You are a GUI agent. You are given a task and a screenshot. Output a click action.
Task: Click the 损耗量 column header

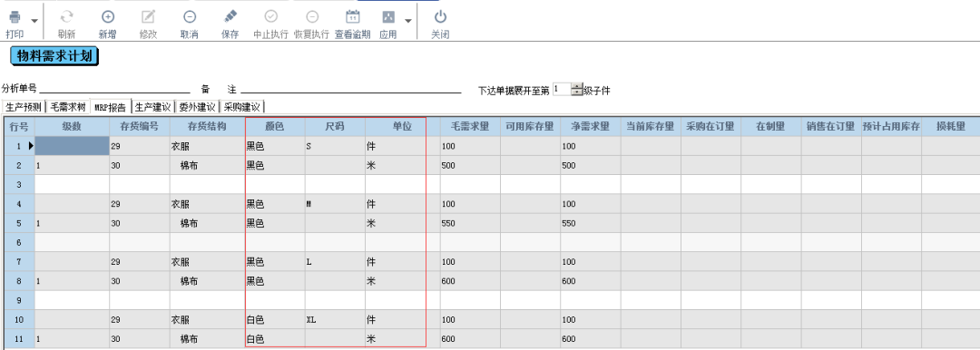point(951,126)
